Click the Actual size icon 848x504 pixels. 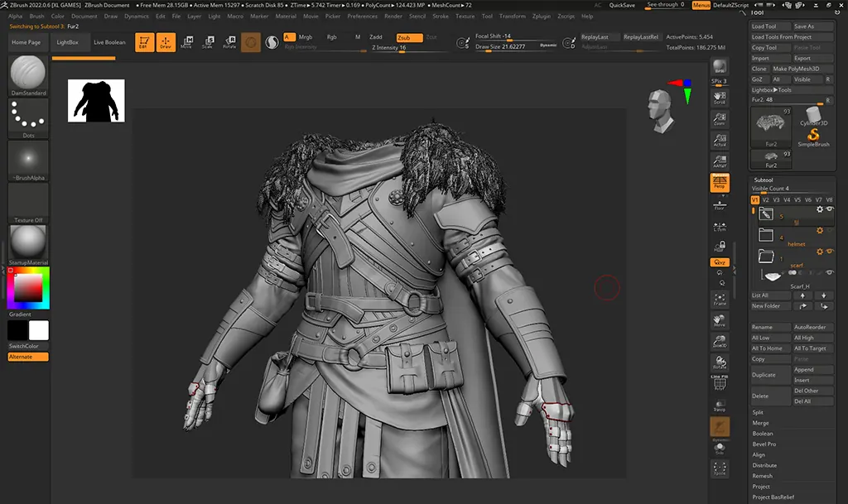(720, 140)
